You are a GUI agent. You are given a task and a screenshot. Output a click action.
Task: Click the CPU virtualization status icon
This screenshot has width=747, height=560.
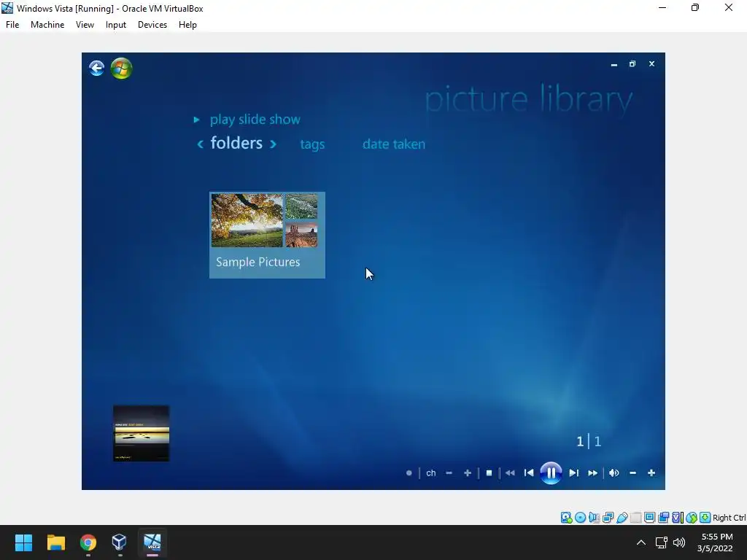click(x=677, y=518)
